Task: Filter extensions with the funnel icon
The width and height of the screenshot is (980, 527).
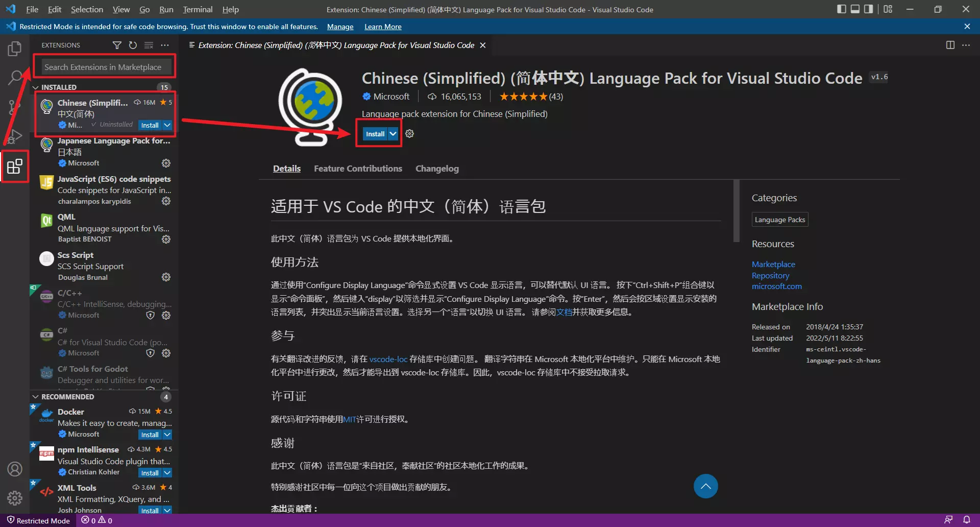Action: tap(117, 45)
